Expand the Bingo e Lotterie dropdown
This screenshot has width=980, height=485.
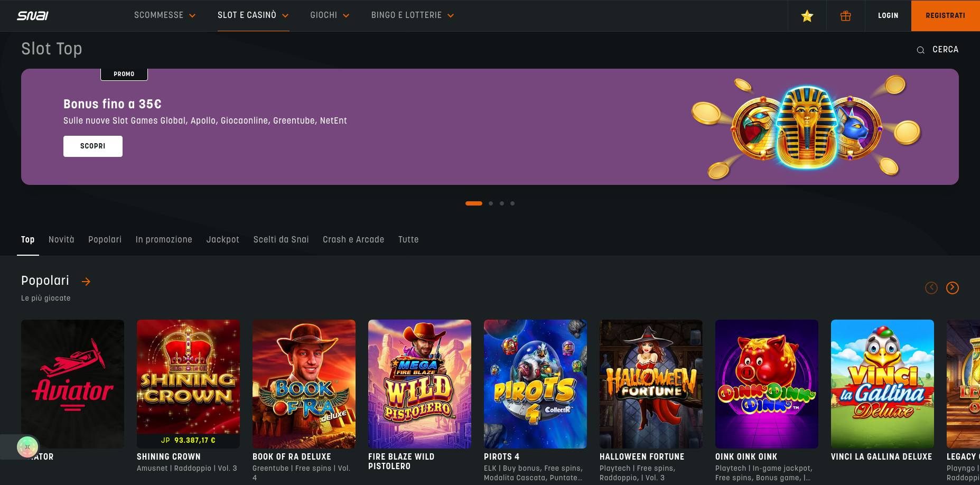tap(412, 15)
